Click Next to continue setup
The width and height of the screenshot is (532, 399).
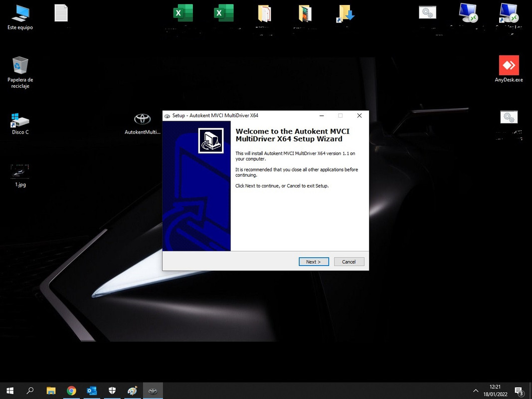(314, 261)
